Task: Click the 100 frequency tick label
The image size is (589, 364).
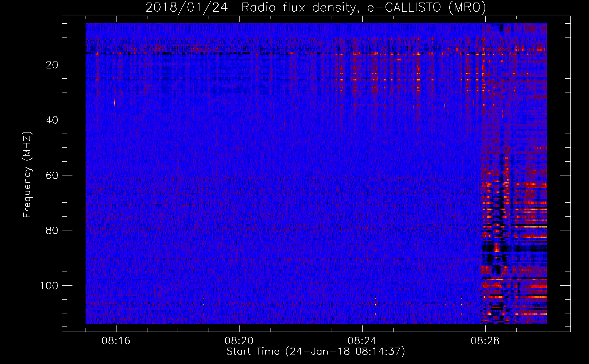Action: pyautogui.click(x=49, y=285)
